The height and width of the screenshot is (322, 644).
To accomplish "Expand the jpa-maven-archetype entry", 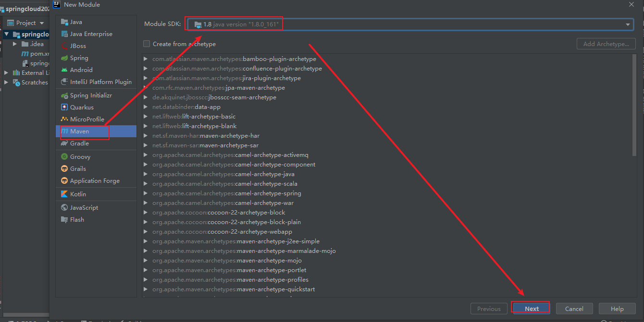I will click(146, 88).
